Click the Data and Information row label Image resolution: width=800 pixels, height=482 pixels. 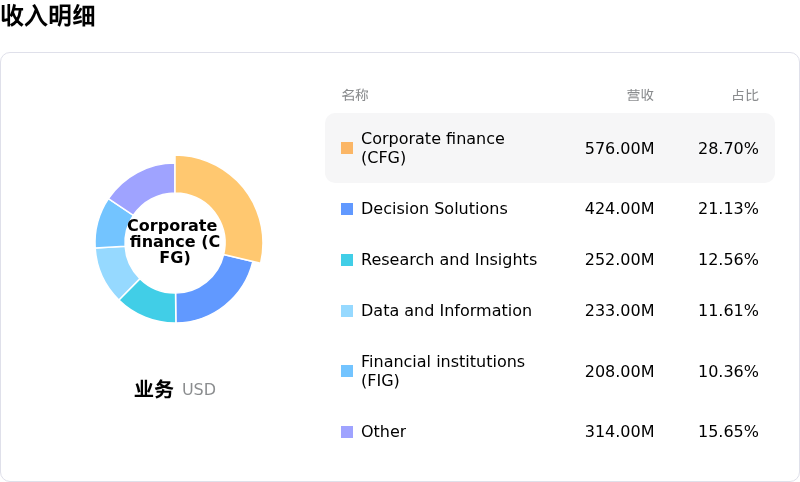(446, 311)
